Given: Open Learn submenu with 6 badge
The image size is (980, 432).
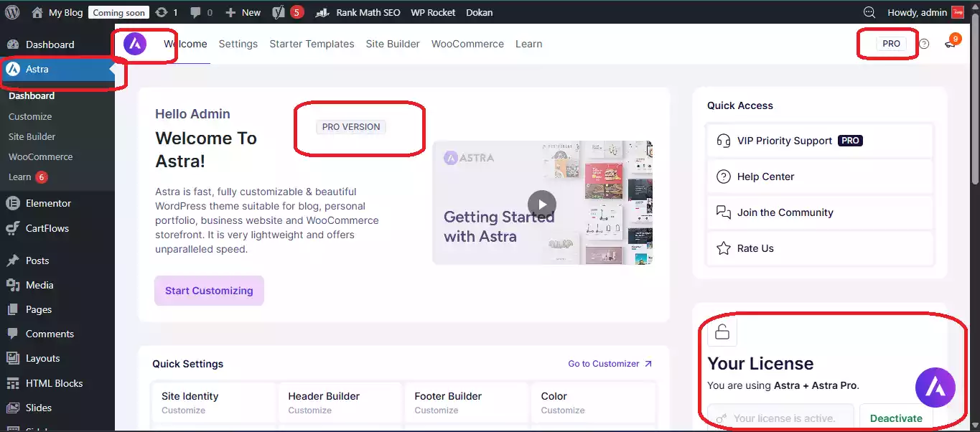Looking at the screenshot, I should pyautogui.click(x=28, y=177).
